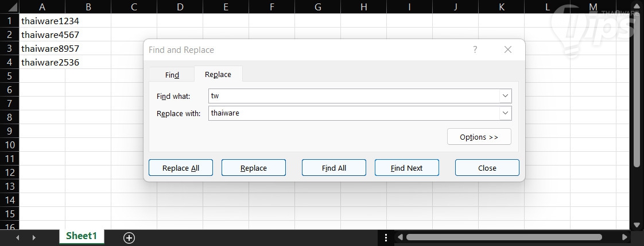Close the Find and Replace dialog
This screenshot has height=246, width=644.
pyautogui.click(x=487, y=168)
